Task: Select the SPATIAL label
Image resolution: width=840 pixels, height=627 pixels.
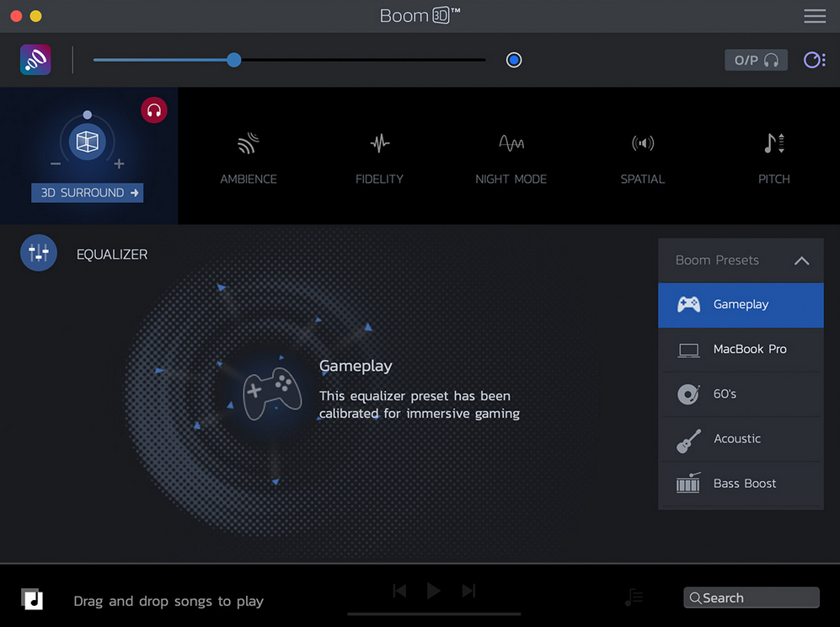Action: coord(642,179)
